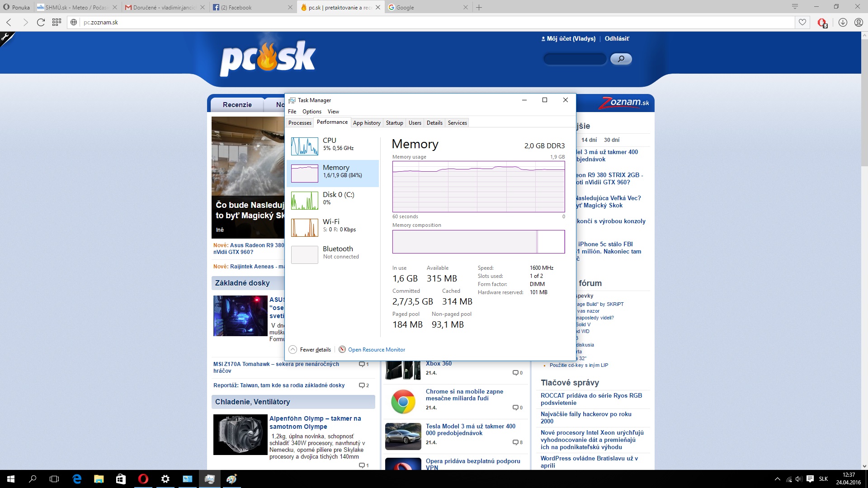Click the browser Back arrow
Image resolution: width=868 pixels, height=488 pixels.
9,22
